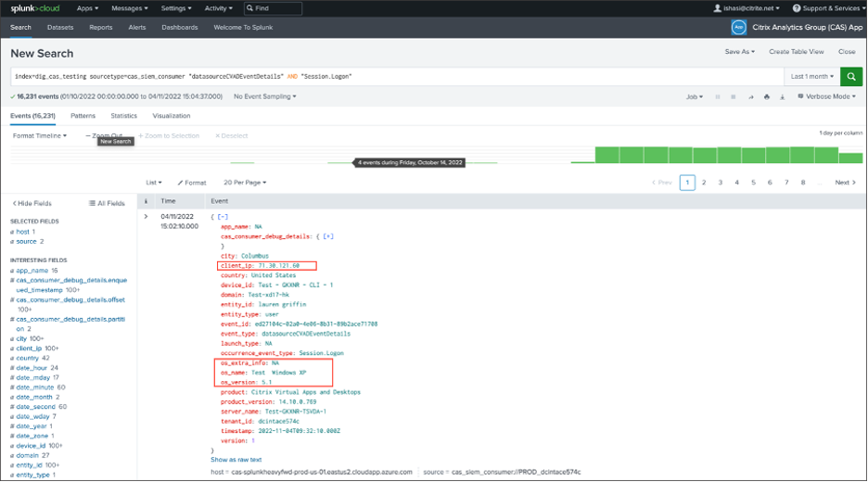Switch to the Statistics tab

click(123, 116)
